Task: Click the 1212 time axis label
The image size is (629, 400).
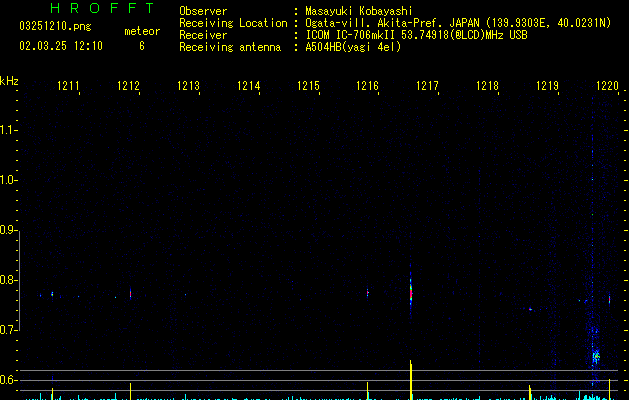Action: (128, 86)
